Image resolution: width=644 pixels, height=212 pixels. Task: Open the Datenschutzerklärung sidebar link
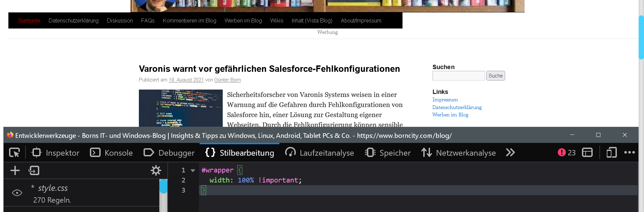457,107
